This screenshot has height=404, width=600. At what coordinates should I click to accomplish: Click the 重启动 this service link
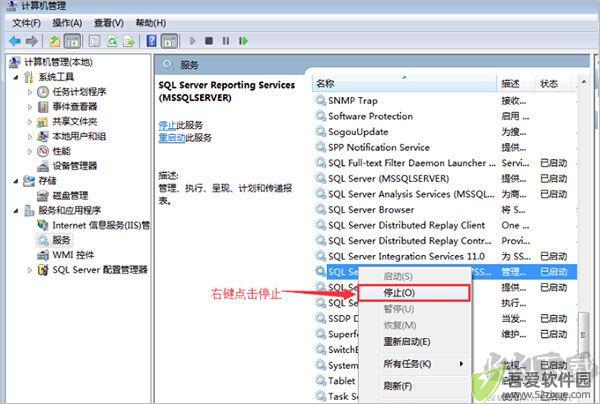pyautogui.click(x=172, y=138)
